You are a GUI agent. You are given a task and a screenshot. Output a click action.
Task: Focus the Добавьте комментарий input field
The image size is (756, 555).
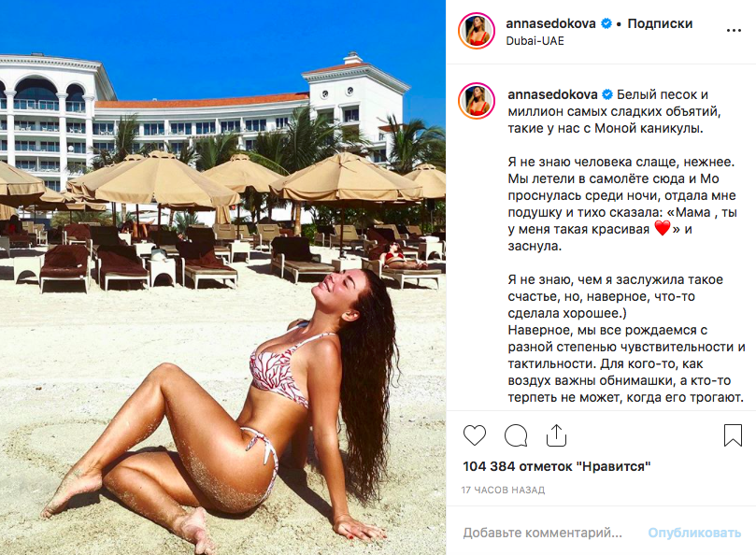(542, 533)
